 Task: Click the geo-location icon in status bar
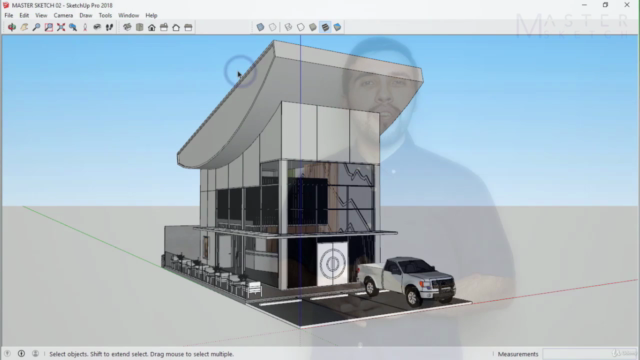pyautogui.click(x=7, y=353)
